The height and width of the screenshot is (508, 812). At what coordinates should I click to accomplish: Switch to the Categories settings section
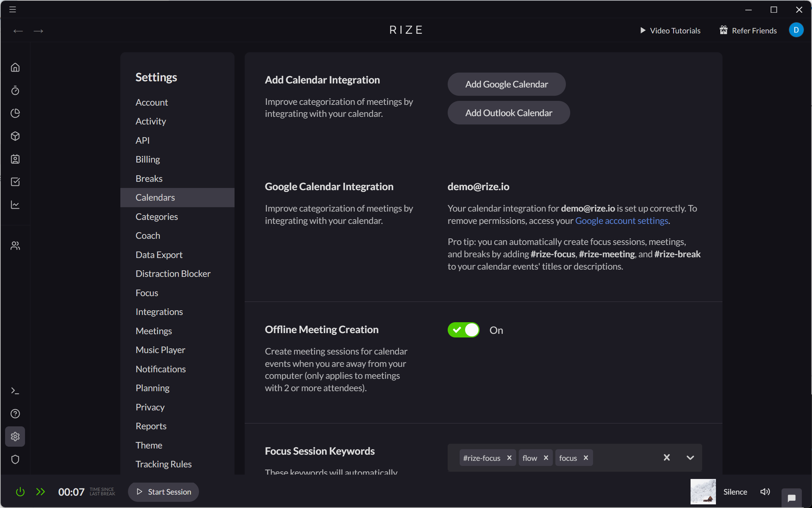pyautogui.click(x=157, y=216)
